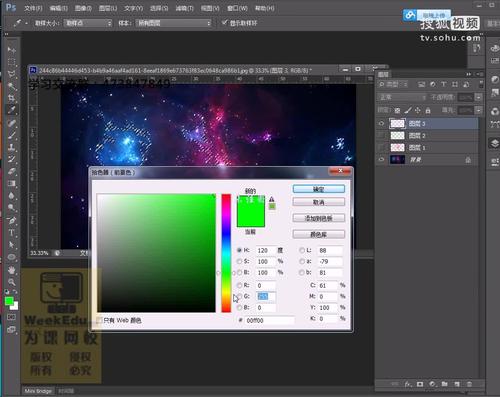
Task: Select the R red radio button
Action: 239,285
